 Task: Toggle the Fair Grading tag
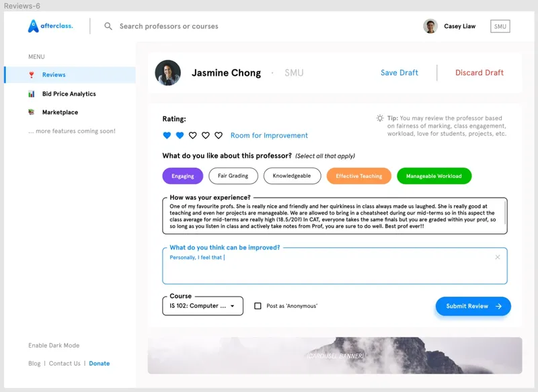[x=233, y=176]
